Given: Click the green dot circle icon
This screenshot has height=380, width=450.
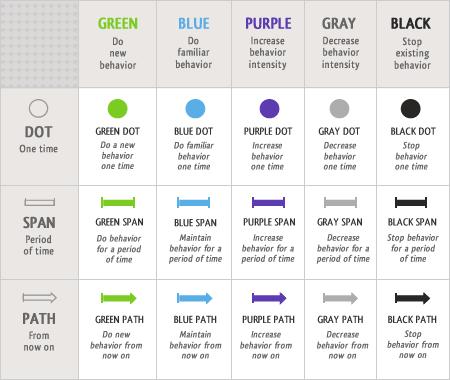Looking at the screenshot, I should (118, 108).
